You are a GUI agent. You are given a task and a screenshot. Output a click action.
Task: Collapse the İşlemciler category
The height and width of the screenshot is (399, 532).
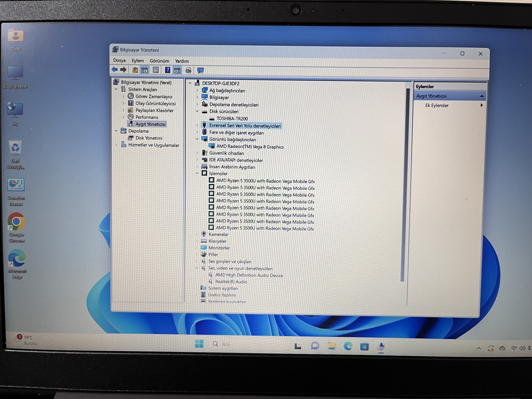pos(197,173)
